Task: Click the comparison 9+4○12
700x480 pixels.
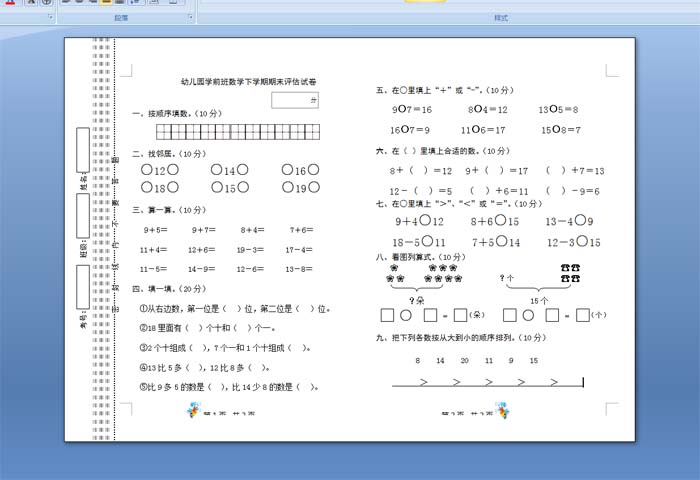Action: 419,221
